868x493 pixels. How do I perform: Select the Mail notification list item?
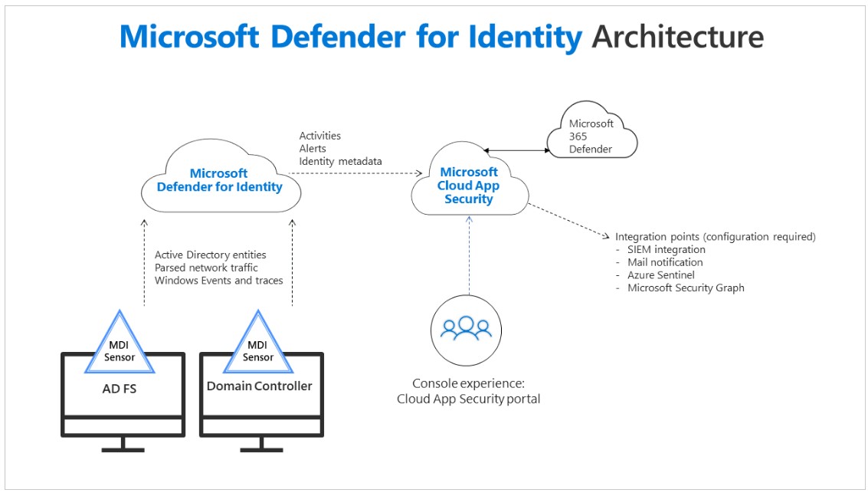[665, 262]
